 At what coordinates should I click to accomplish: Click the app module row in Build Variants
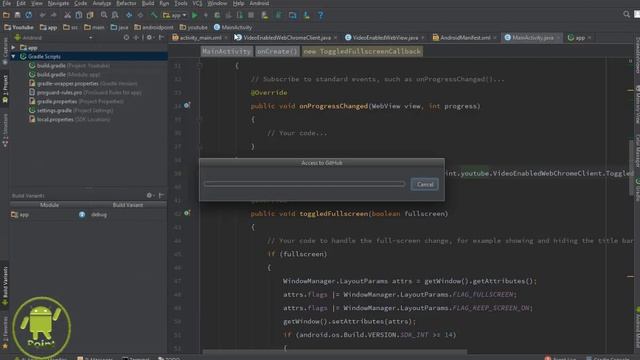pyautogui.click(x=88, y=214)
